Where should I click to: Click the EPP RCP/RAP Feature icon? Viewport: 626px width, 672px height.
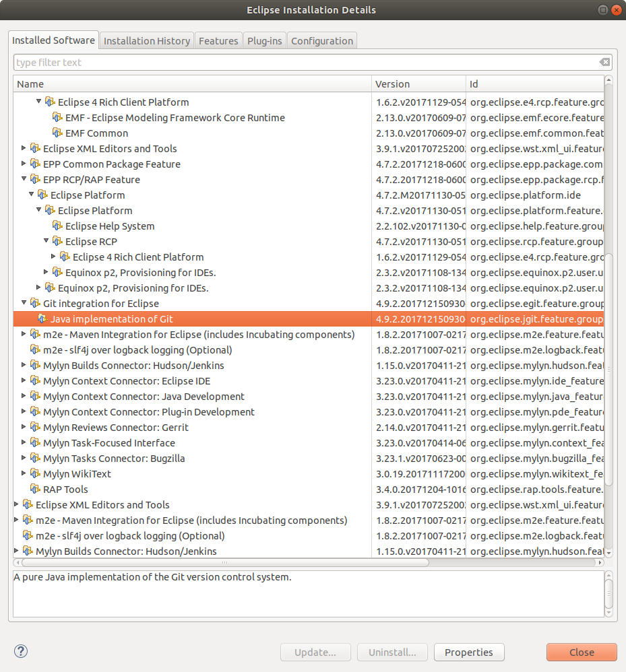pyautogui.click(x=35, y=179)
